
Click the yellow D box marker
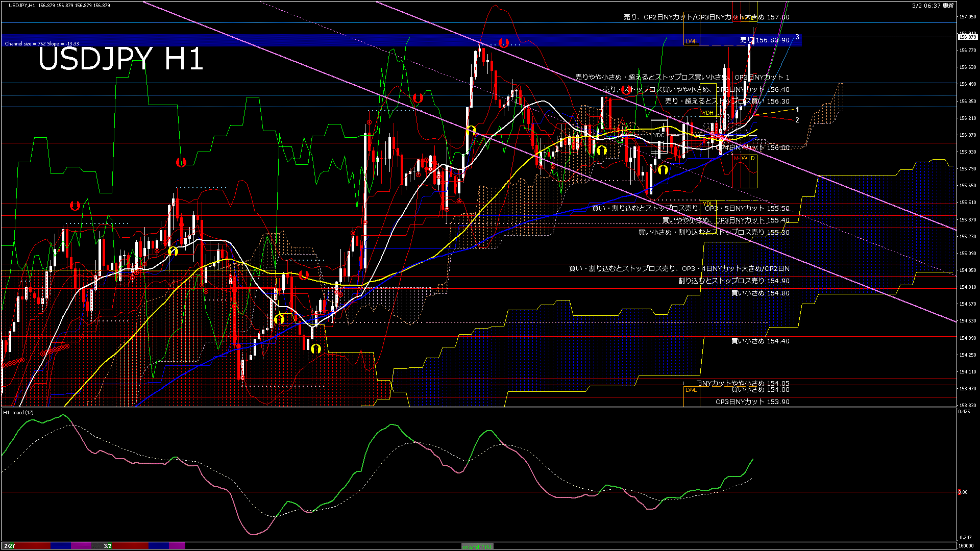(x=752, y=158)
